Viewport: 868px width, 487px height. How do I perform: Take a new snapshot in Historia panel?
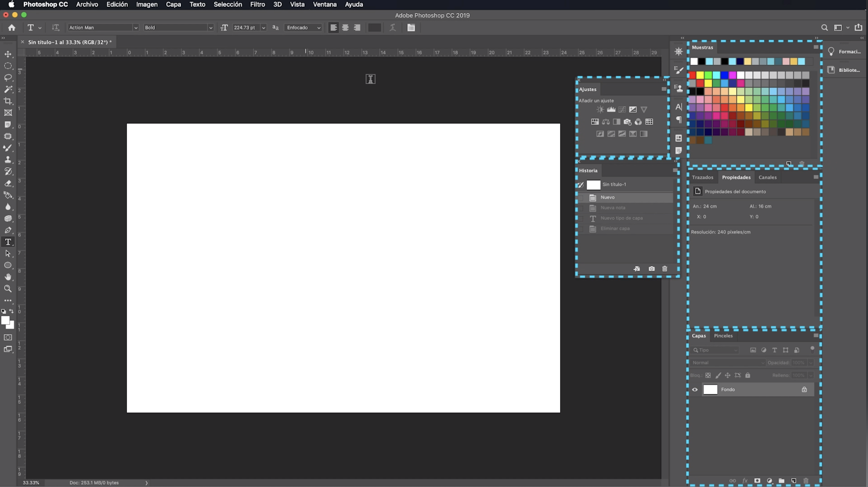click(651, 269)
